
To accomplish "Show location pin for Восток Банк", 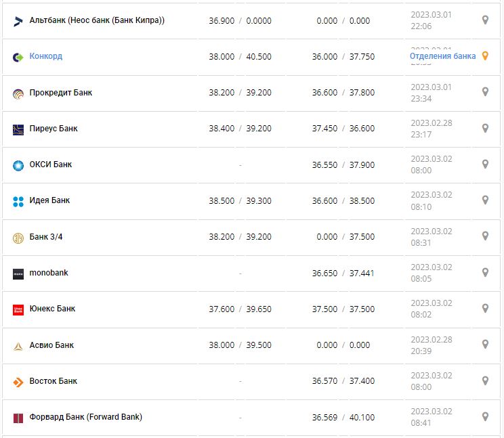I will point(485,380).
